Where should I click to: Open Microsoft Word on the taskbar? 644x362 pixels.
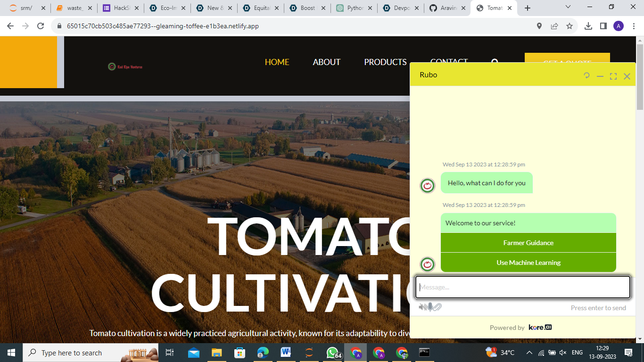coord(286,353)
